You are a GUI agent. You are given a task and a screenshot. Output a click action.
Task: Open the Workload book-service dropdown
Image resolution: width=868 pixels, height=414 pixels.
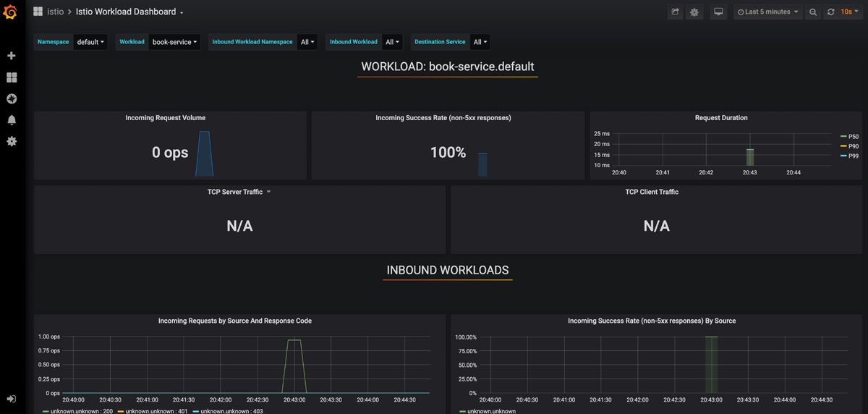[174, 42]
